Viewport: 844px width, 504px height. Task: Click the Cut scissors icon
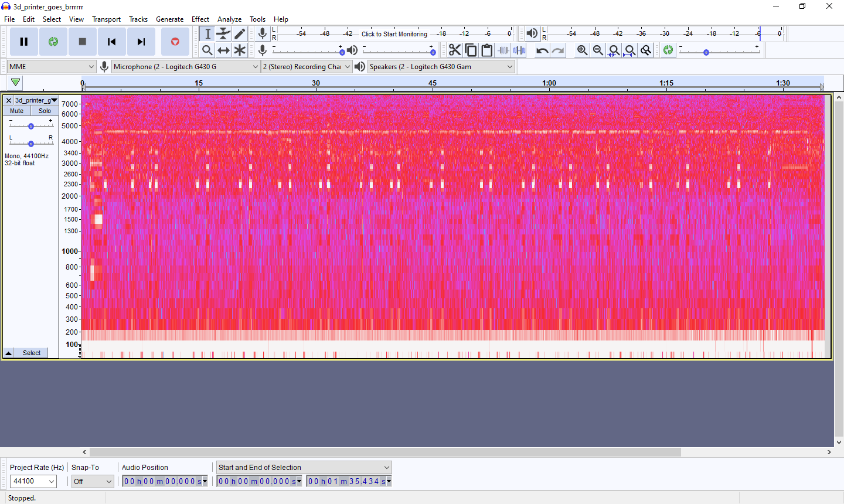pos(455,50)
